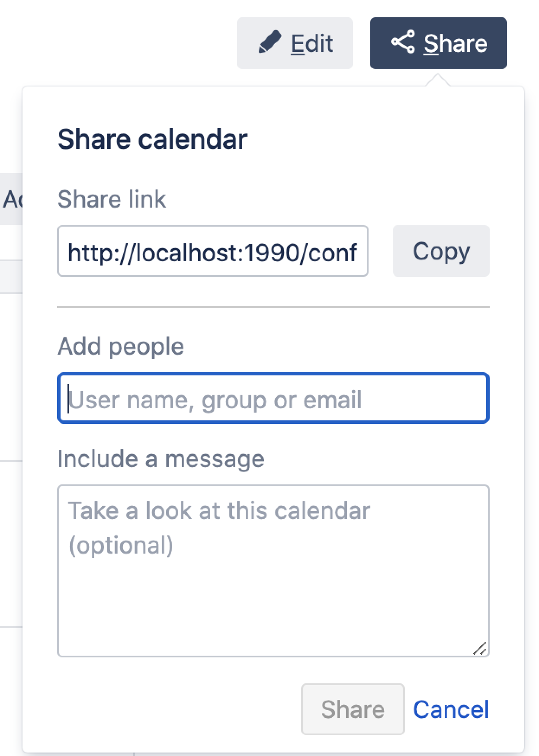Click the empty page area left of Edit
The width and height of the screenshot is (539, 756).
pos(117,43)
